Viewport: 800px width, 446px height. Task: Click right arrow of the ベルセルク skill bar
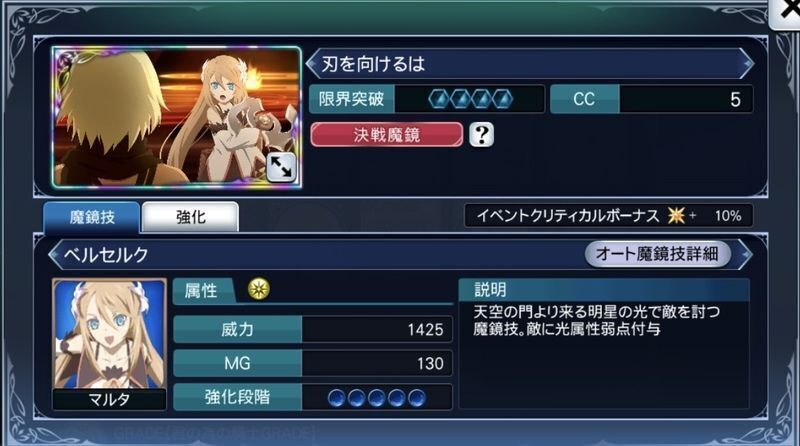click(x=745, y=254)
